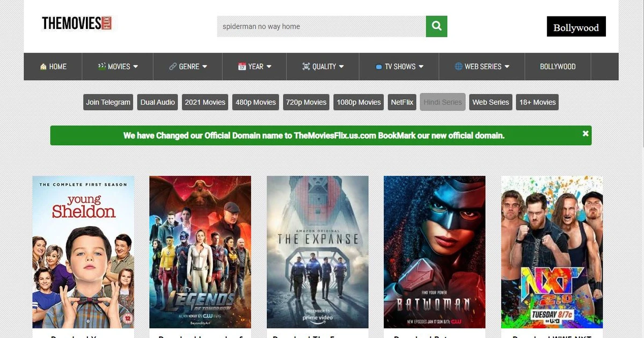This screenshot has height=338, width=644.
Task: Click the home icon beside HOME
Action: point(43,67)
